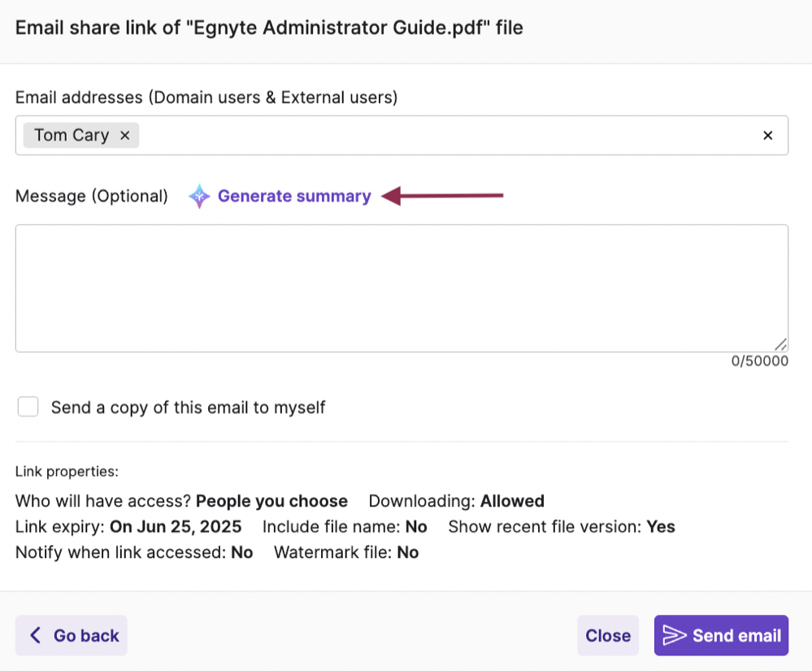Click the 0/50000 character counter

click(759, 362)
